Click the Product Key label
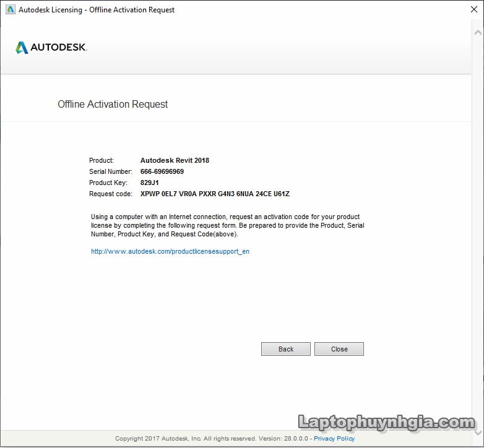The width and height of the screenshot is (484, 448). pyautogui.click(x=108, y=183)
